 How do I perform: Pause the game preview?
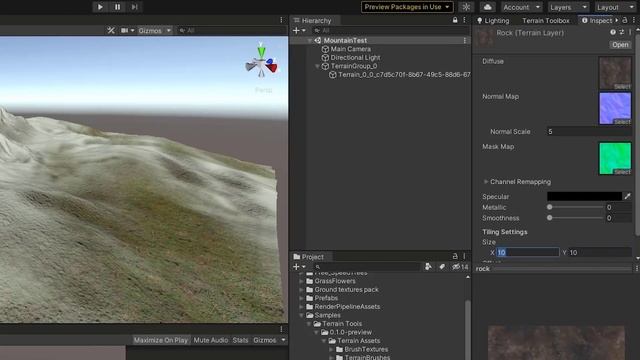click(x=118, y=7)
